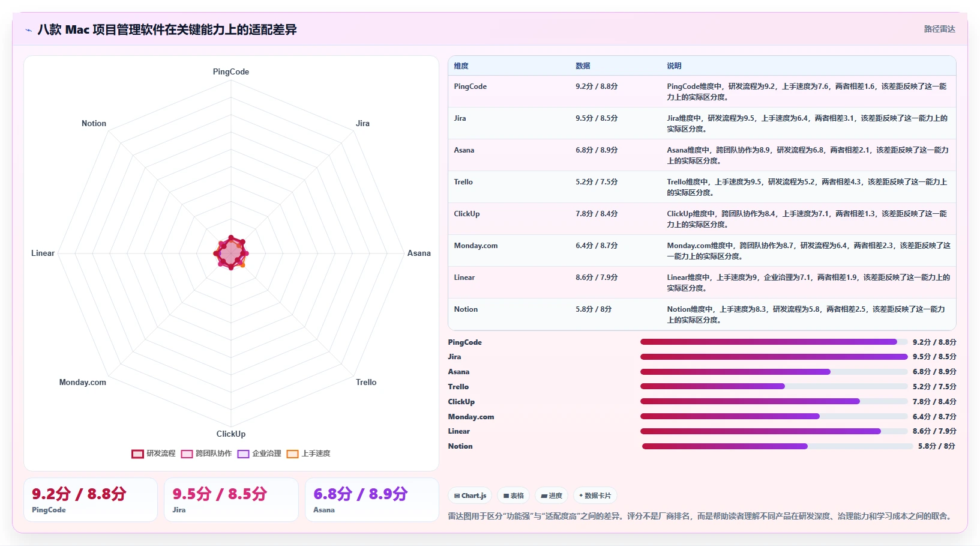Select the PingCode table row name

[470, 86]
